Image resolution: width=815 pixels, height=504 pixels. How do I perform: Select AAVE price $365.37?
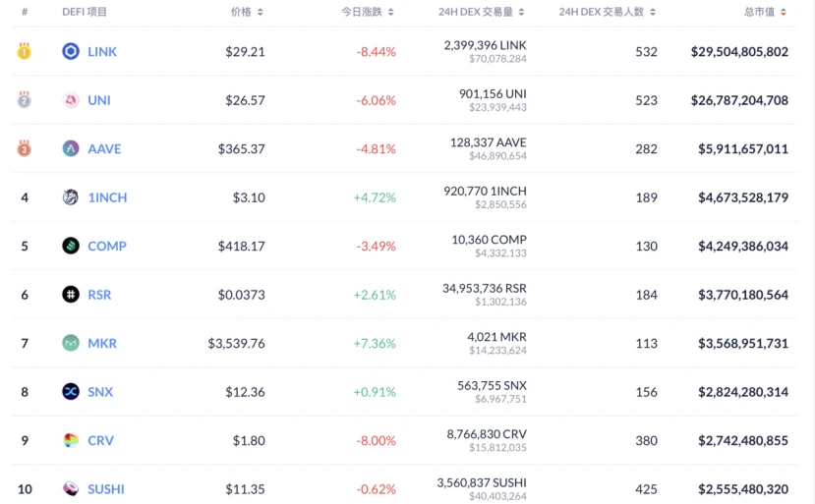[241, 148]
